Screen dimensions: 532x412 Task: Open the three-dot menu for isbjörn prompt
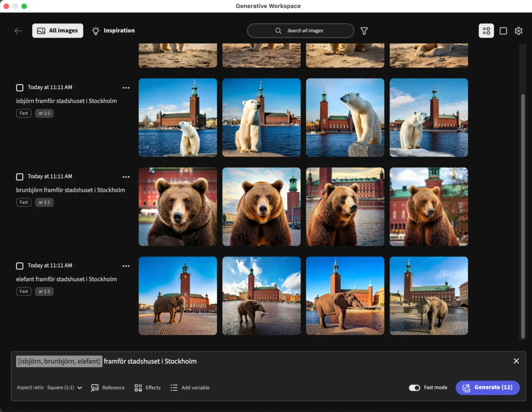(x=126, y=88)
